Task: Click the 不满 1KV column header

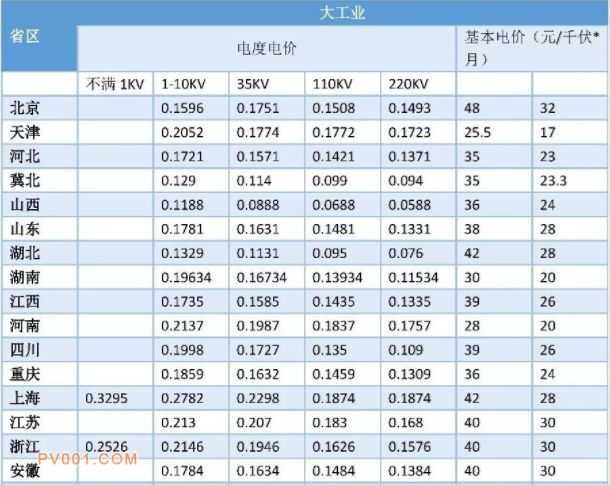Action: point(115,84)
